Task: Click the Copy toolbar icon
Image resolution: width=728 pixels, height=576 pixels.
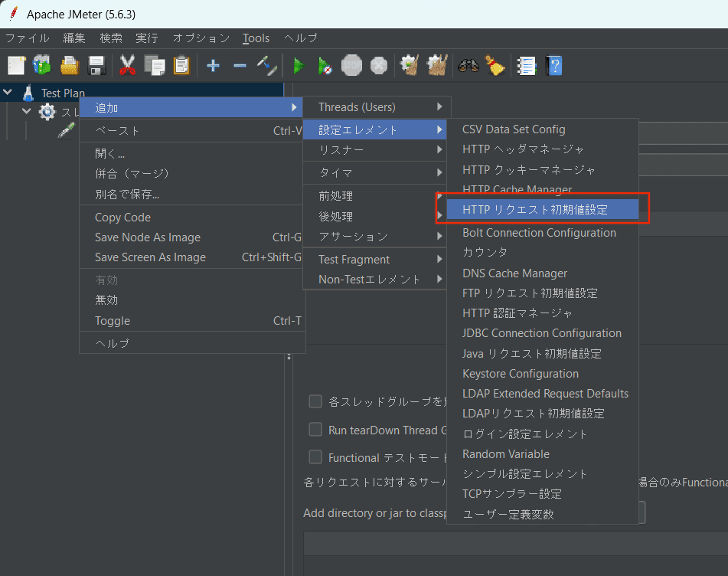Action: [154, 65]
